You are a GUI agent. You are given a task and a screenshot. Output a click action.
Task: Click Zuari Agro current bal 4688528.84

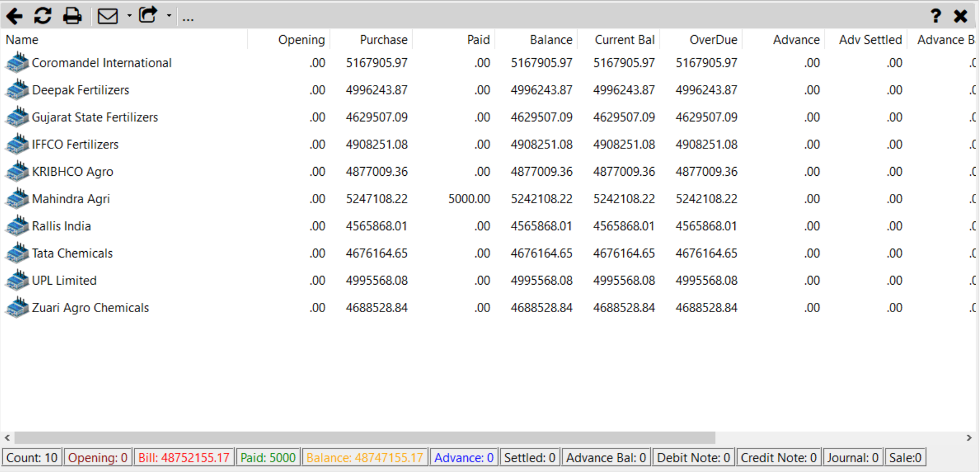(x=624, y=307)
